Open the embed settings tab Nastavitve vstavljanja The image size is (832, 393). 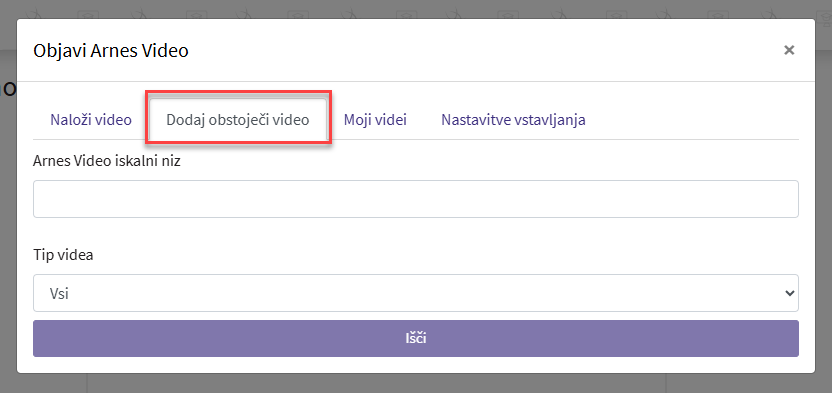[x=513, y=120]
